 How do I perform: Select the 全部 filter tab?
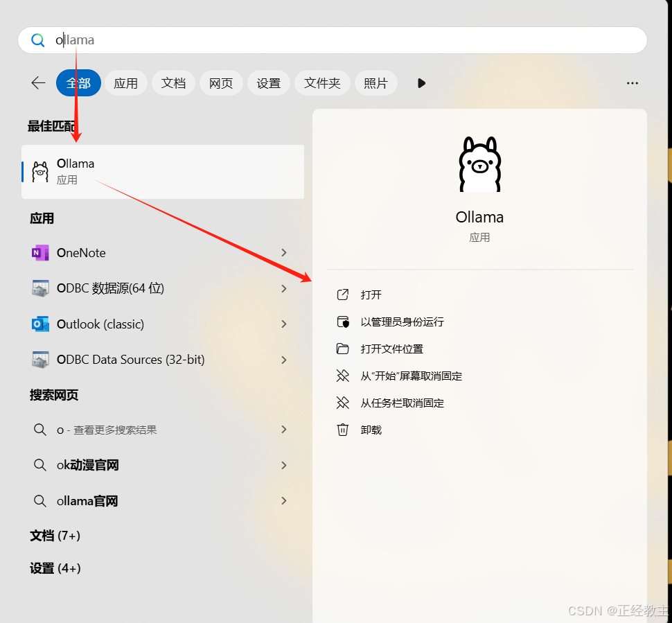pos(78,82)
